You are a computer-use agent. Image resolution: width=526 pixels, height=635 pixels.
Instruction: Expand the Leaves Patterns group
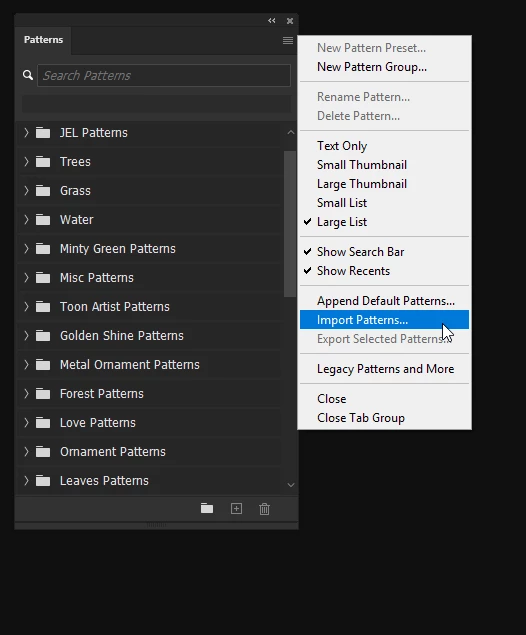coord(26,481)
